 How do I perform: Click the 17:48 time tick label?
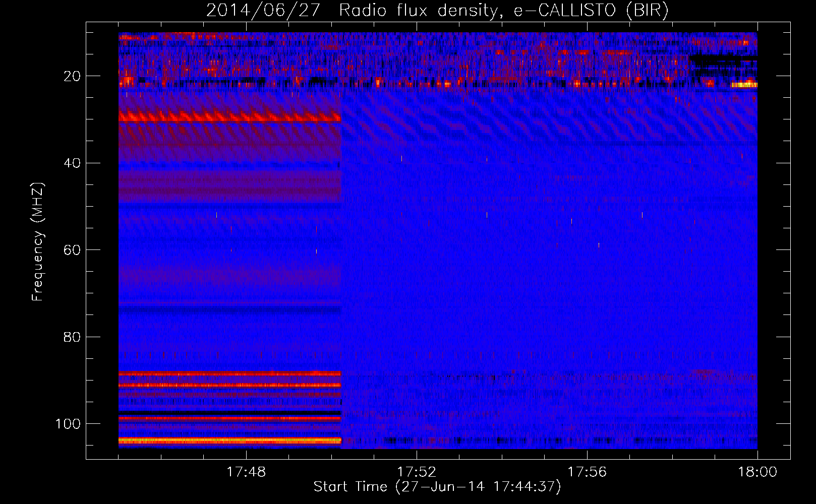[x=246, y=472]
